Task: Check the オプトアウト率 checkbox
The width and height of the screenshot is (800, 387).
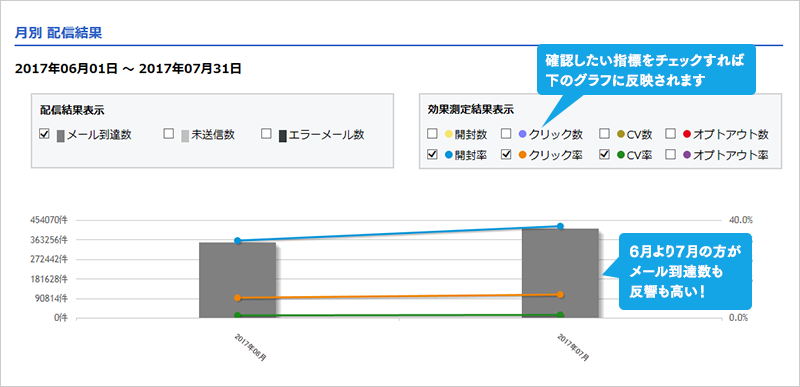Action: 671,154
